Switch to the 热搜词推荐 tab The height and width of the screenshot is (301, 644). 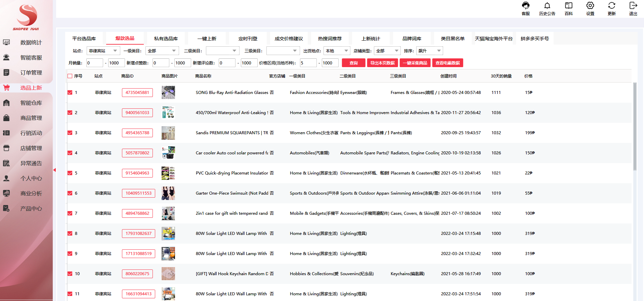pyautogui.click(x=330, y=39)
